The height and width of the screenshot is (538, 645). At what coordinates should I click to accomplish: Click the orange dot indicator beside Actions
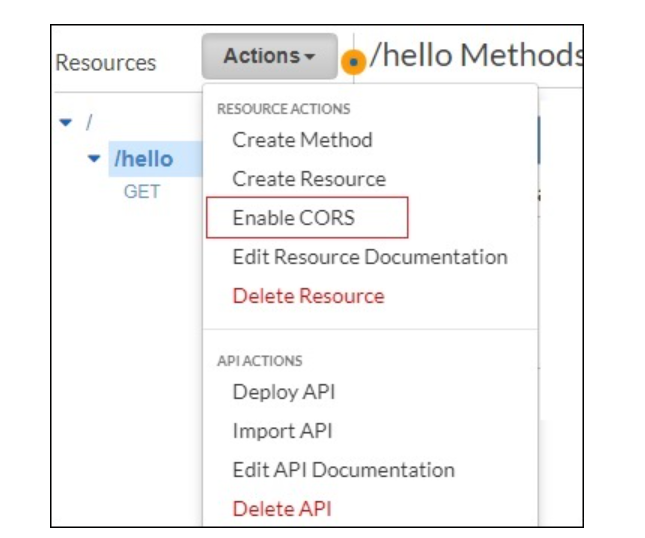[x=353, y=63]
